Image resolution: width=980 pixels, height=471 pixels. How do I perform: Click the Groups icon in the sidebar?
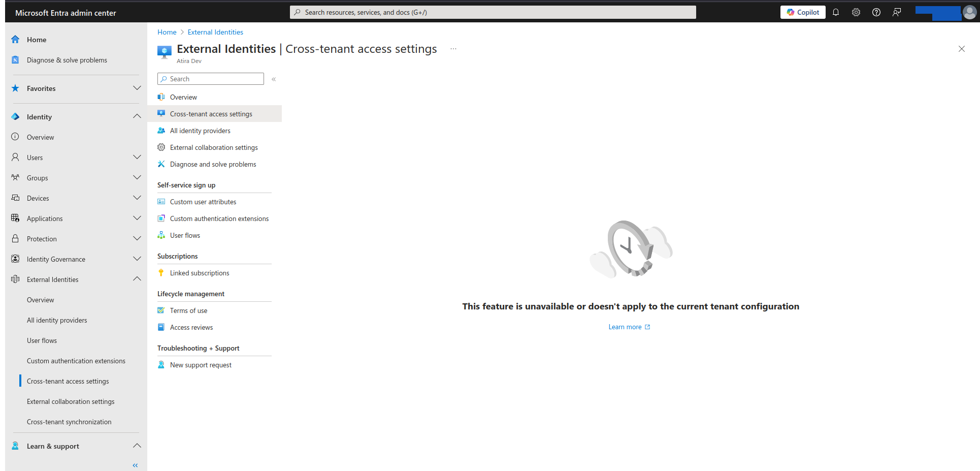15,177
